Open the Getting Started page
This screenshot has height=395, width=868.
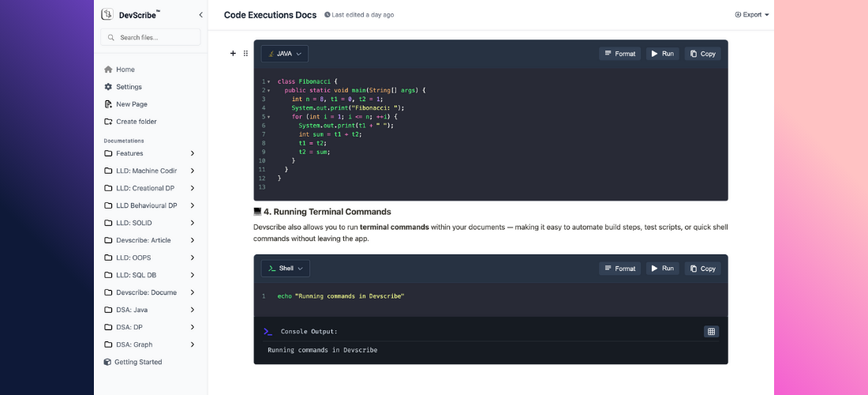(138, 362)
